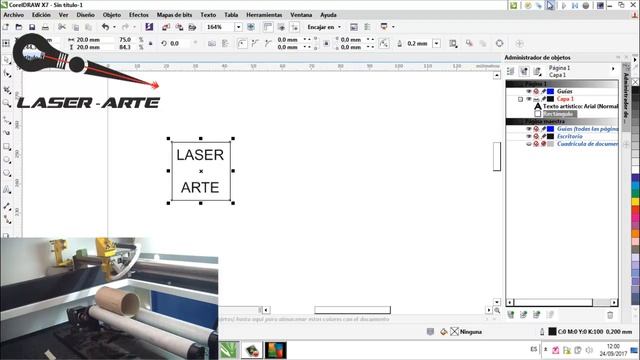Viewport: 640px width, 360px height.
Task: Click the Show object properties icon in manager
Action: (510, 71)
